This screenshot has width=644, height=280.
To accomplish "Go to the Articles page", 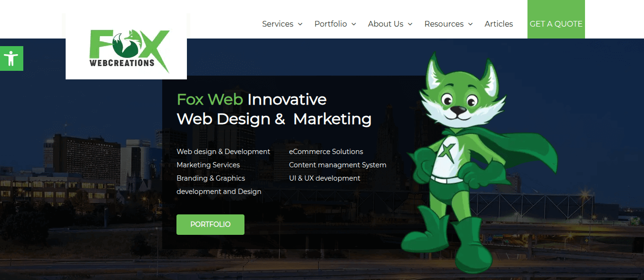I will coord(499,24).
